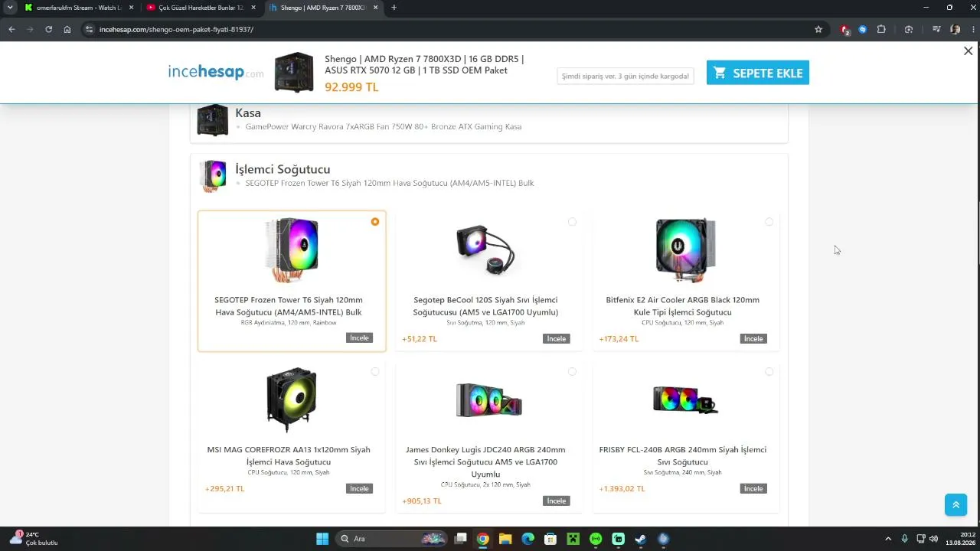Open Task View on the taskbar
The height and width of the screenshot is (551, 980).
(460, 539)
